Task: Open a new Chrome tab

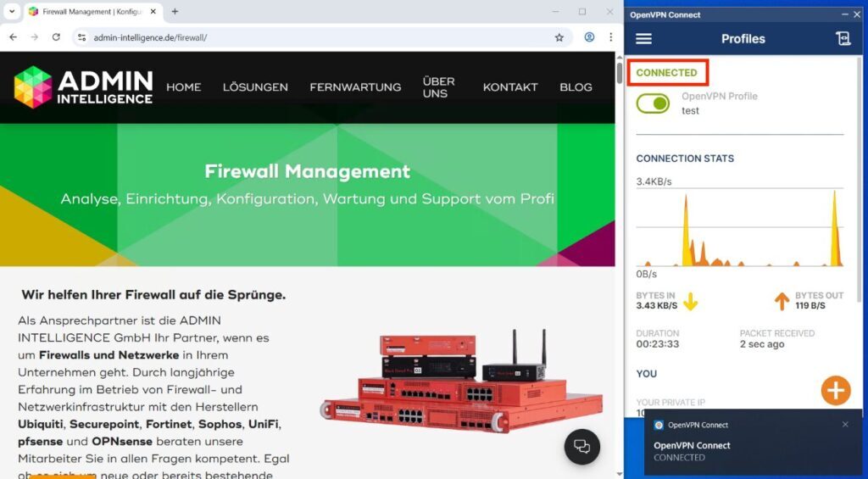Action: (175, 12)
